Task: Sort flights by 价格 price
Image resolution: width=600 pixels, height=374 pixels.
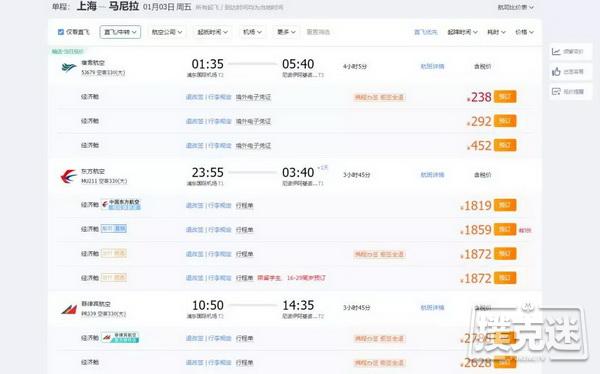Action: coord(524,32)
